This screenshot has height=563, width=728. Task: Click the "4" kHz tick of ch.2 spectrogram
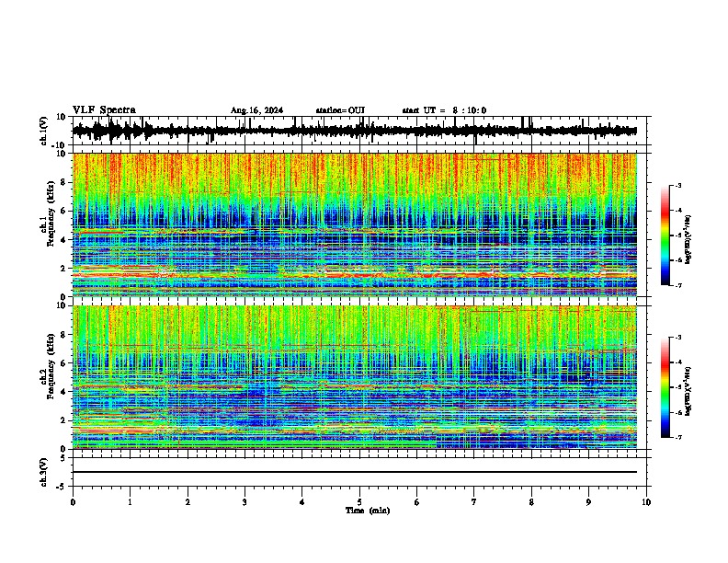coord(63,392)
